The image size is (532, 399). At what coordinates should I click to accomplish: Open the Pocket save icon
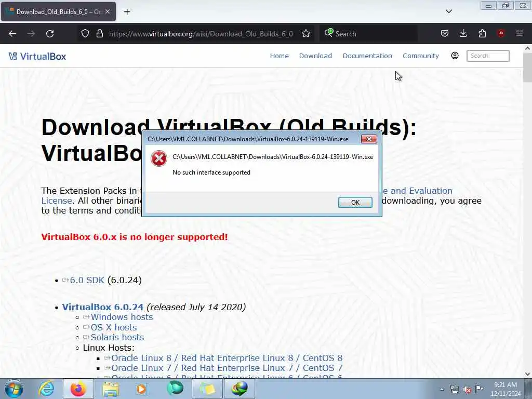[x=445, y=33]
